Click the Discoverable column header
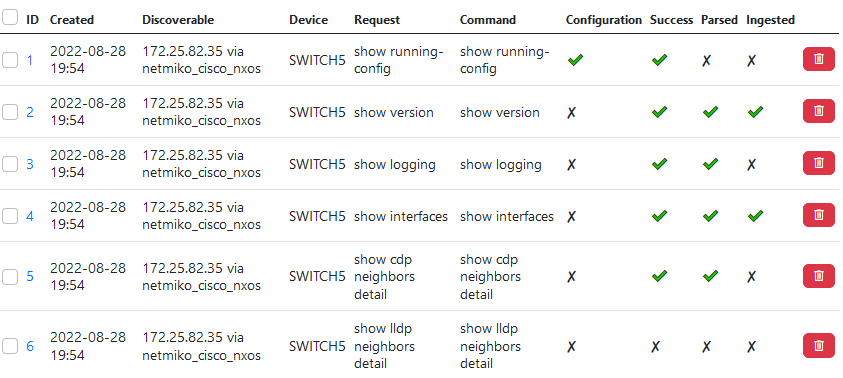 click(178, 20)
